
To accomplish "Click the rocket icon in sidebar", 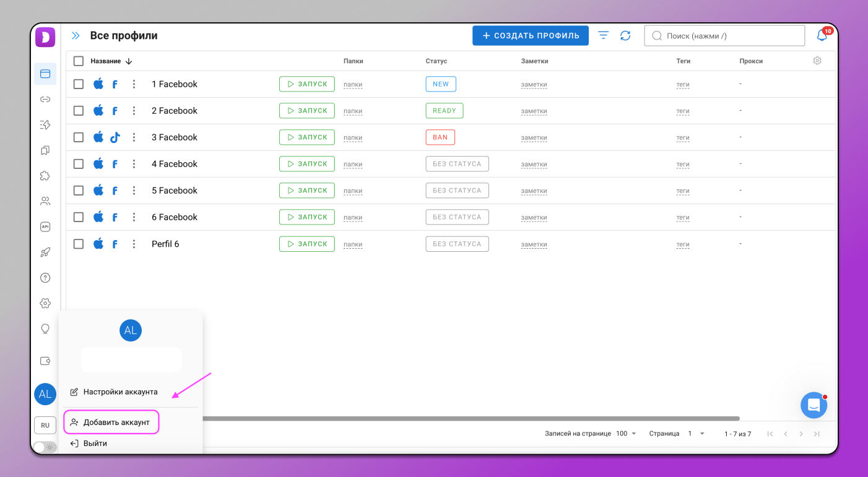I will click(x=45, y=252).
